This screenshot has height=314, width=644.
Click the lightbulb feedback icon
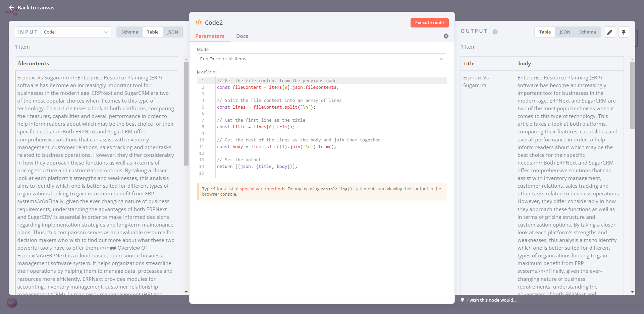coord(462,300)
